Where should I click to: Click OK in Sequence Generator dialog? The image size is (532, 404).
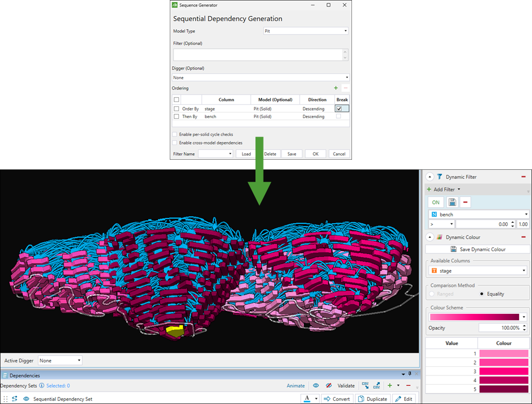tap(315, 154)
